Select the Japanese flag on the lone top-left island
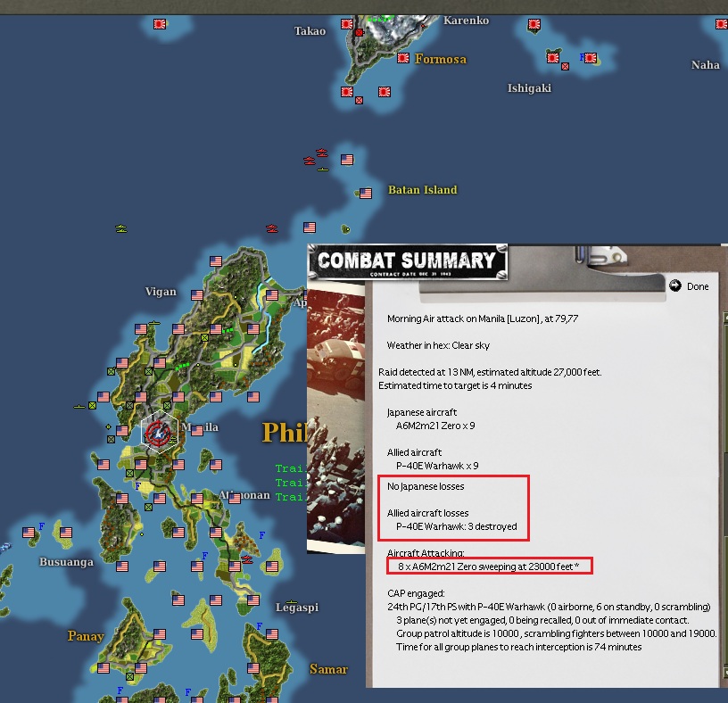This screenshot has height=703, width=728. [160, 24]
